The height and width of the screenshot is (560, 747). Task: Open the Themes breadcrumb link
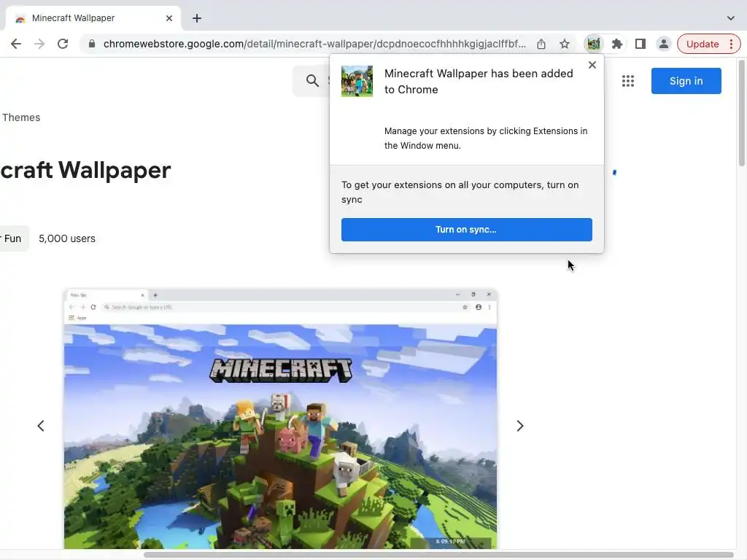tap(21, 117)
